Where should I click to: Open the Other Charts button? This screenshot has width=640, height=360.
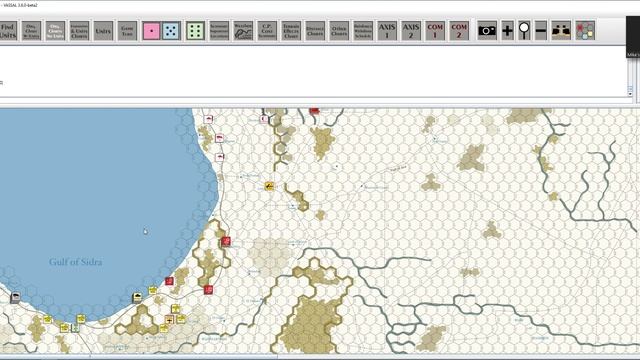(x=339, y=31)
